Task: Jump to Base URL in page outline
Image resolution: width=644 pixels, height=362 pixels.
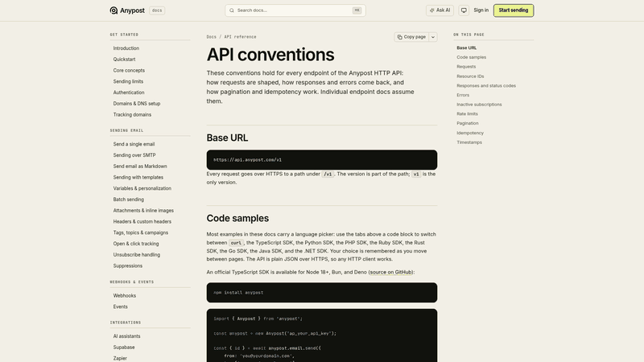Action: click(467, 47)
